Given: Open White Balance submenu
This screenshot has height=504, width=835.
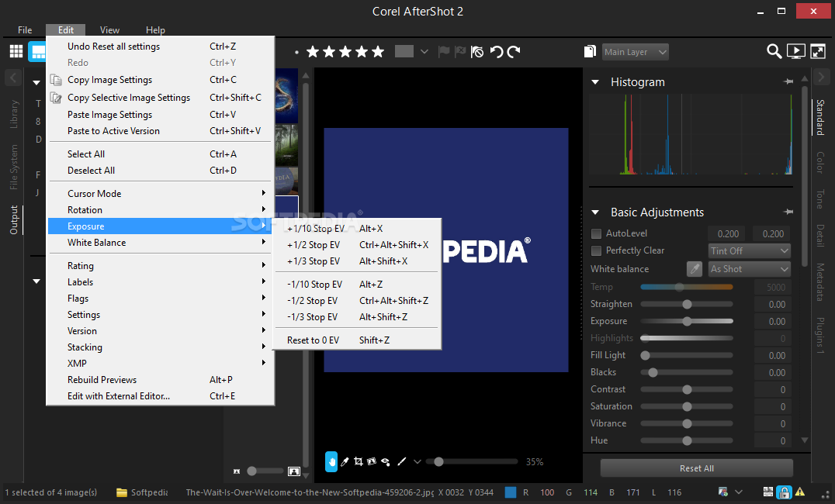Looking at the screenshot, I should 160,243.
